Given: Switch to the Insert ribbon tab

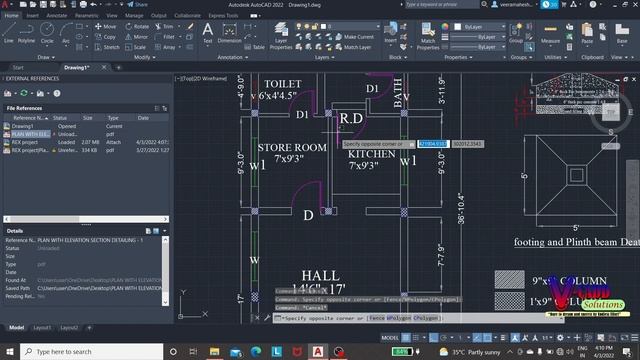Looking at the screenshot, I should pyautogui.click(x=32, y=16).
